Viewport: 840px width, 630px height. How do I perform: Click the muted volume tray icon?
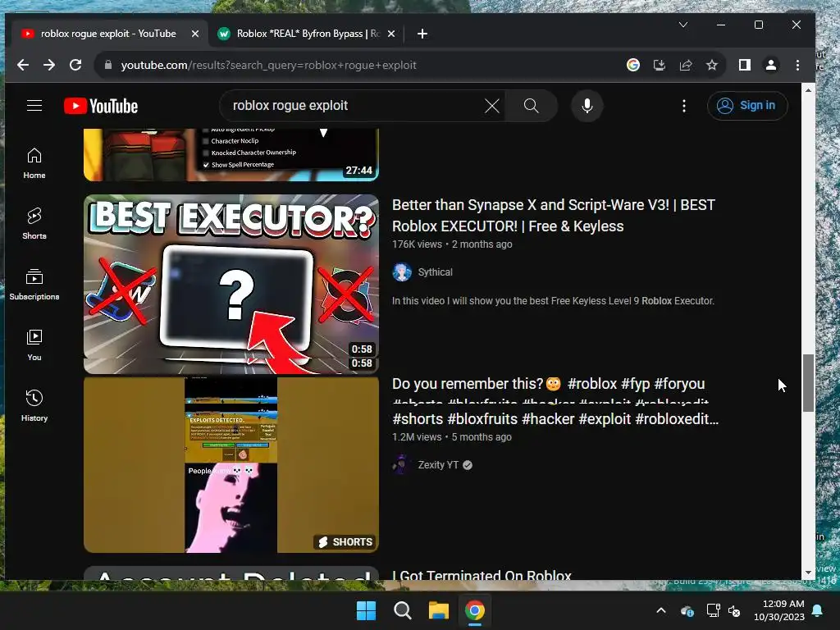pyautogui.click(x=734, y=610)
